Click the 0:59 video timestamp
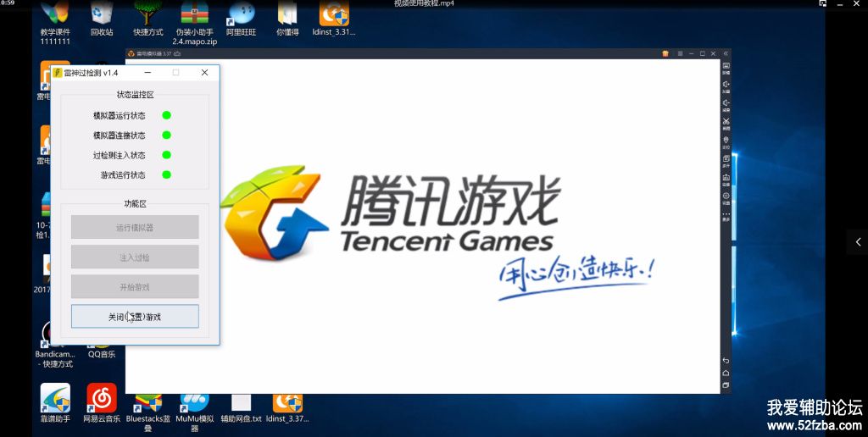Image resolution: width=868 pixels, height=437 pixels. pyautogui.click(x=7, y=3)
